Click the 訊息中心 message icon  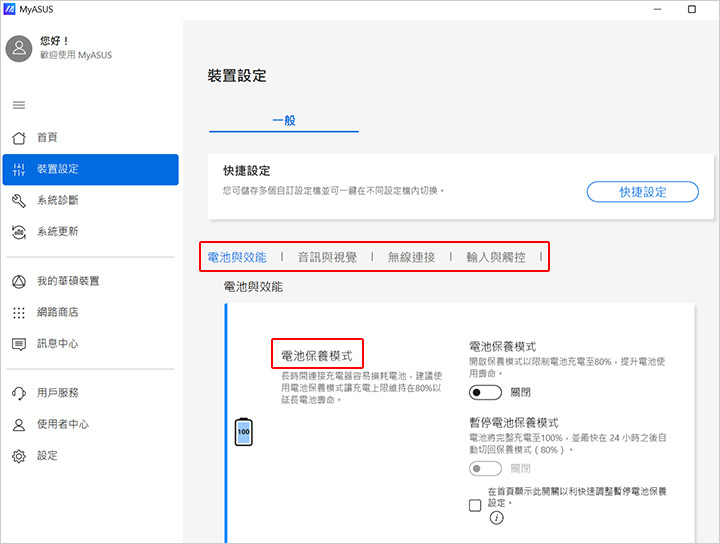coord(19,344)
